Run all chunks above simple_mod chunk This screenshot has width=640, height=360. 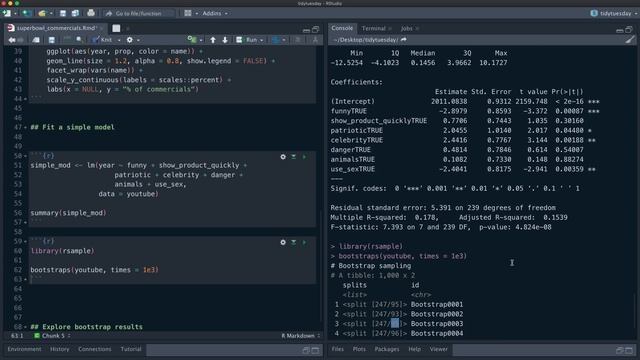[293, 157]
